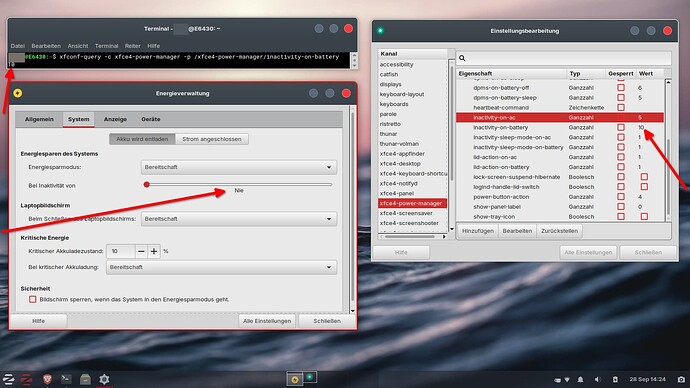Open Bearbeiten menu in Terminal
Image resolution: width=690 pixels, height=388 pixels.
46,46
